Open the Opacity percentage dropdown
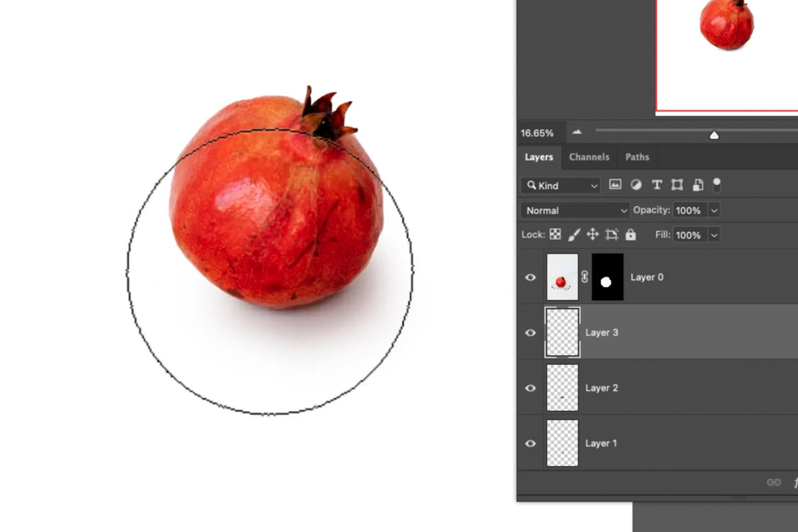798x532 pixels. click(x=714, y=210)
